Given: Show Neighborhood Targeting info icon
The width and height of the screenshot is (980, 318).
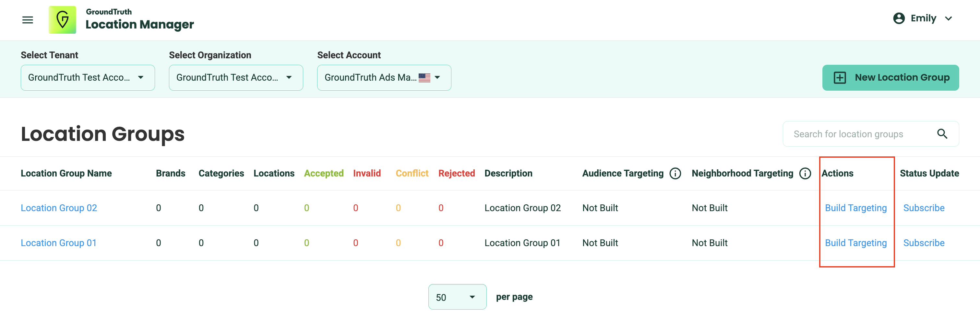Looking at the screenshot, I should click(x=805, y=173).
